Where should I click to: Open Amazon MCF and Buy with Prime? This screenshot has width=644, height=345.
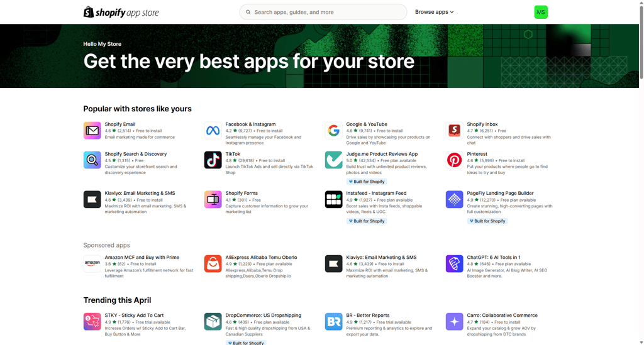click(x=142, y=257)
